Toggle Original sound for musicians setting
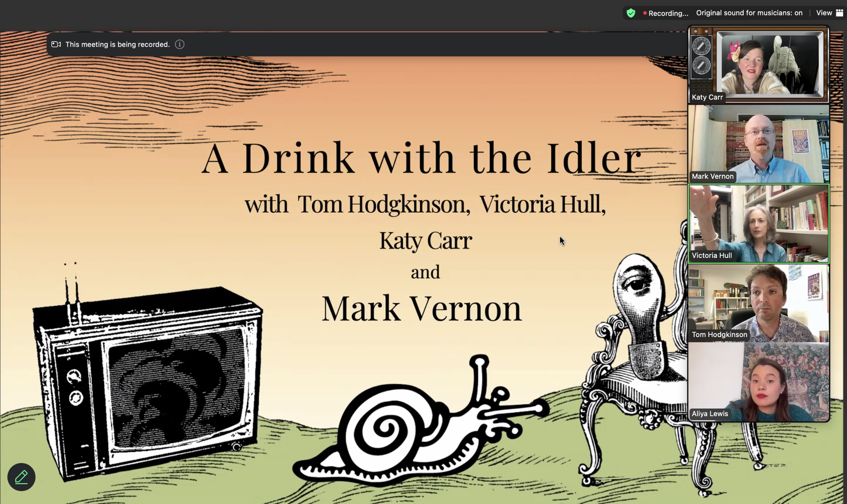This screenshot has height=504, width=847. coord(749,13)
